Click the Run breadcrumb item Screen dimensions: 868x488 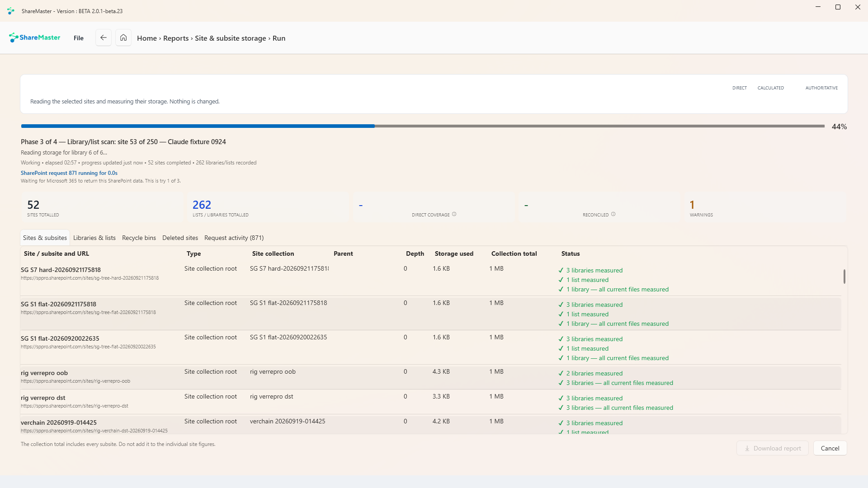coord(279,38)
